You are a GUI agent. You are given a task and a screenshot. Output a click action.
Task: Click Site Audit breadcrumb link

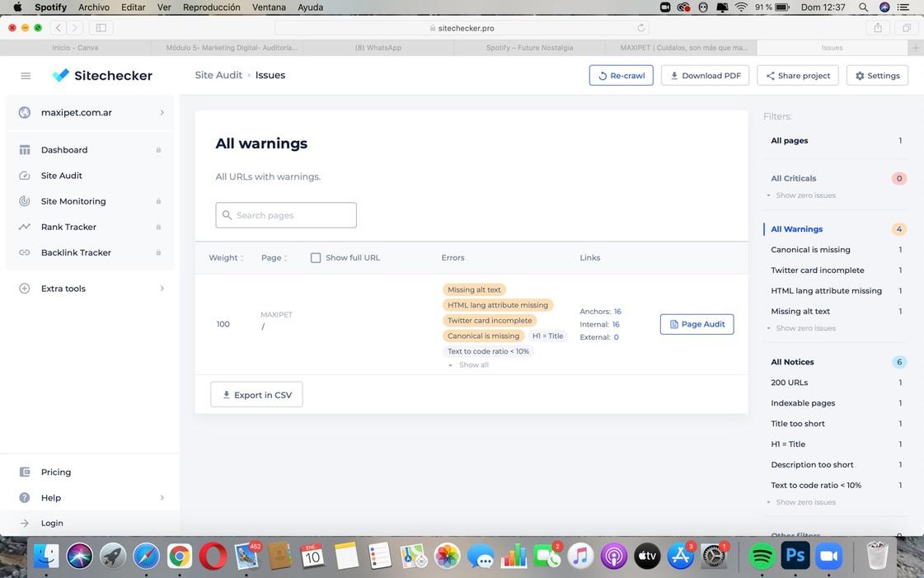click(218, 75)
